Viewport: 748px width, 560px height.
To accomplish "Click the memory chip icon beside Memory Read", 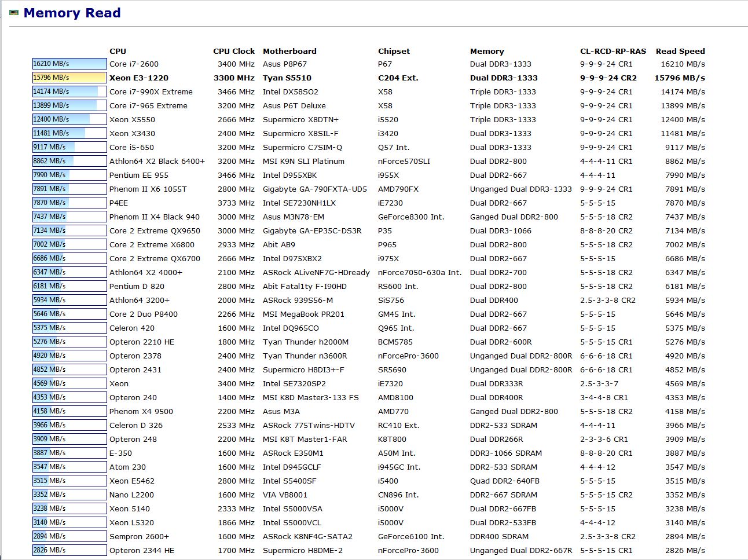I will [14, 13].
